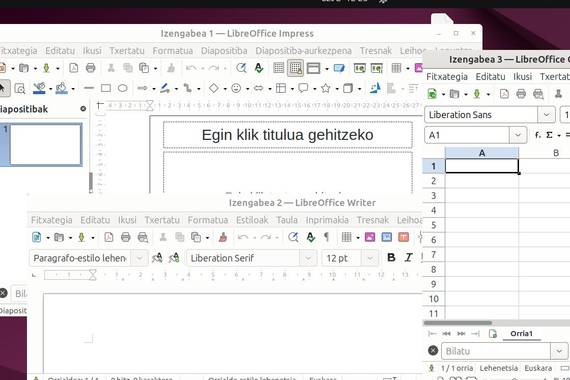
Task: Expand the Sum functions arrow in Calc
Action: [559, 135]
